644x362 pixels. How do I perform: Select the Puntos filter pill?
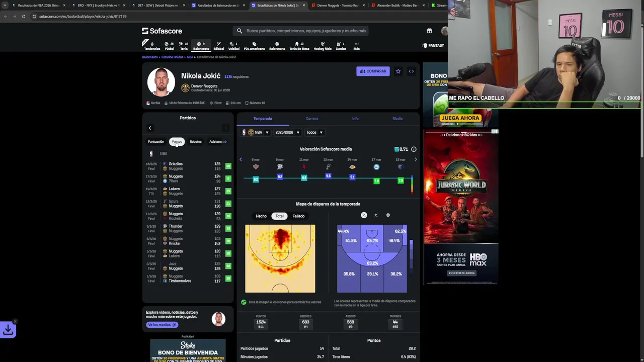177,142
